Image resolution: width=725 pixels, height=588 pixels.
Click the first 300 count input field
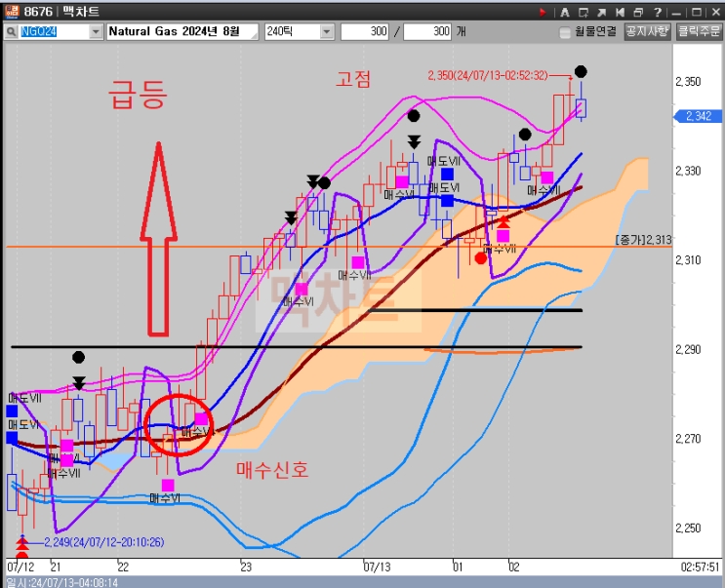click(x=365, y=31)
